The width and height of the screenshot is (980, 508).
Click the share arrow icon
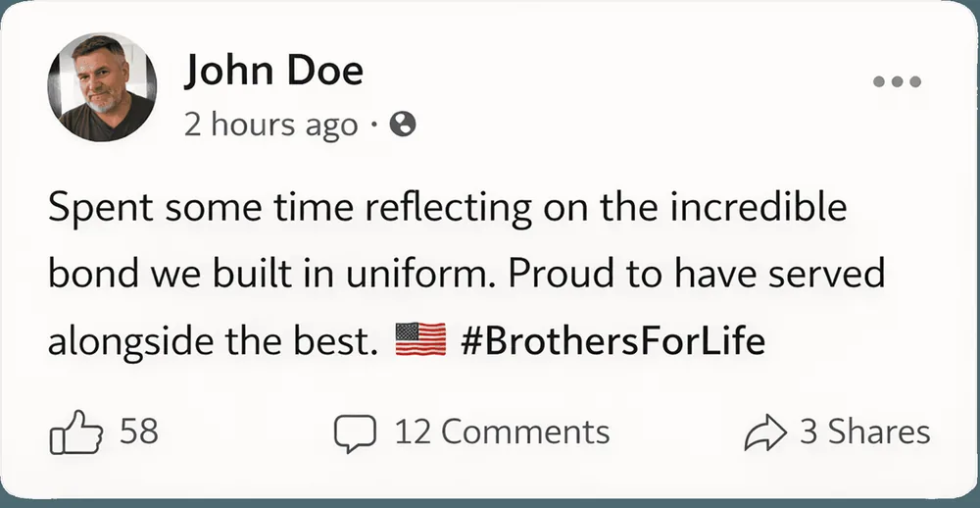(x=765, y=432)
